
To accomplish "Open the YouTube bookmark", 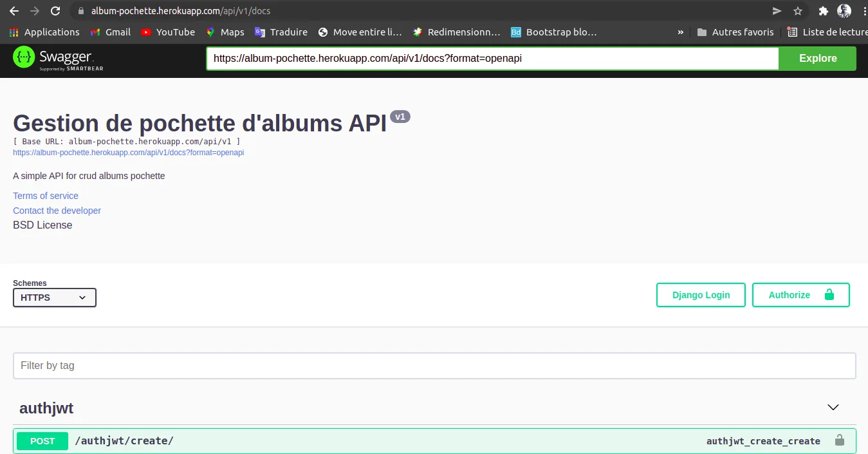I will [x=168, y=32].
